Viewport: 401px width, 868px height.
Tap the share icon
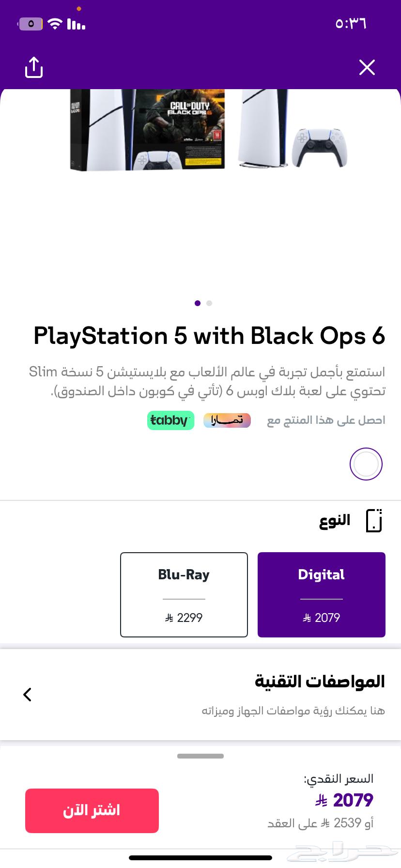pos(33,67)
